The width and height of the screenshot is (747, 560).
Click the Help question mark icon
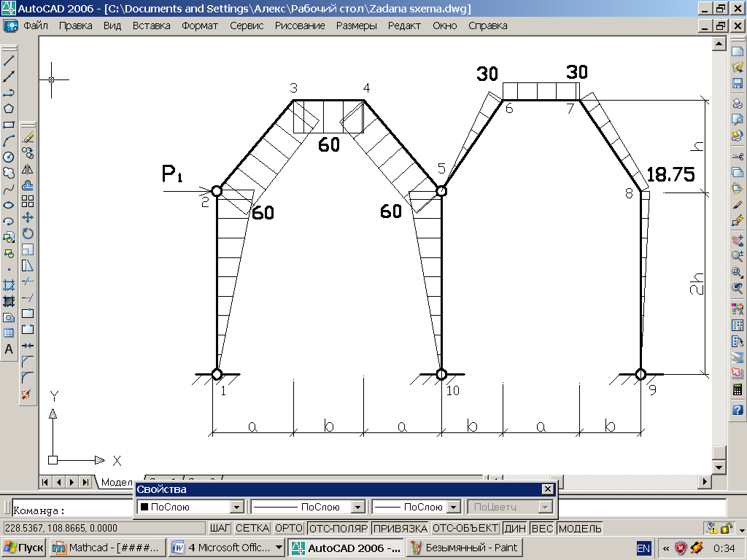click(738, 410)
